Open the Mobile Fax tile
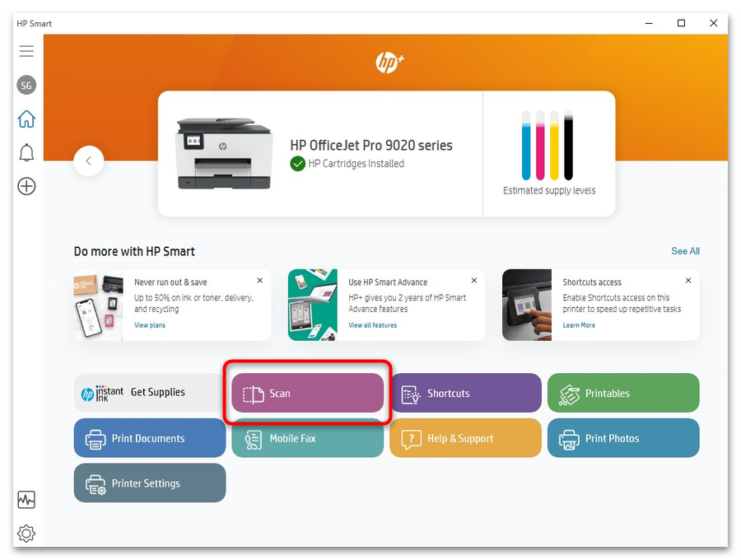 click(x=308, y=438)
